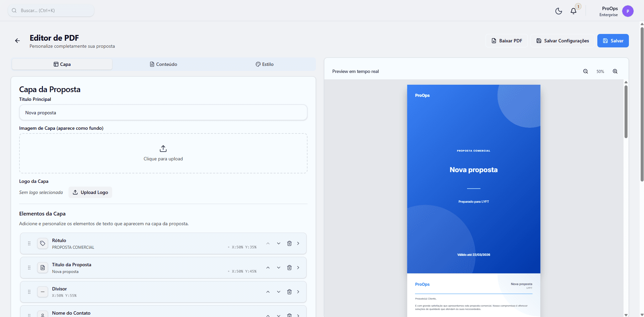Expand the Nome do Contato settings
This screenshot has width=644, height=317.
(x=298, y=315)
